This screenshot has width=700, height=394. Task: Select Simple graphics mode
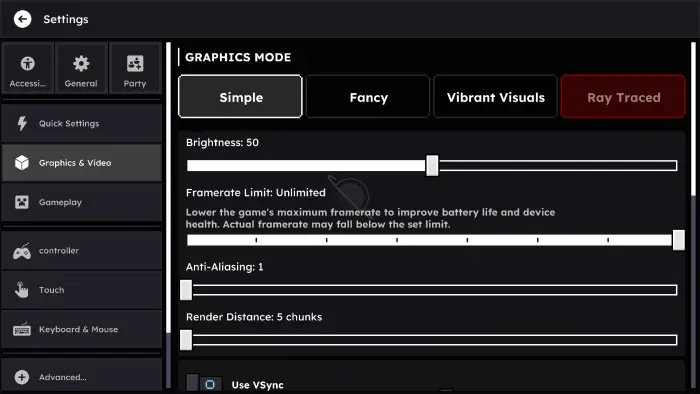[240, 96]
